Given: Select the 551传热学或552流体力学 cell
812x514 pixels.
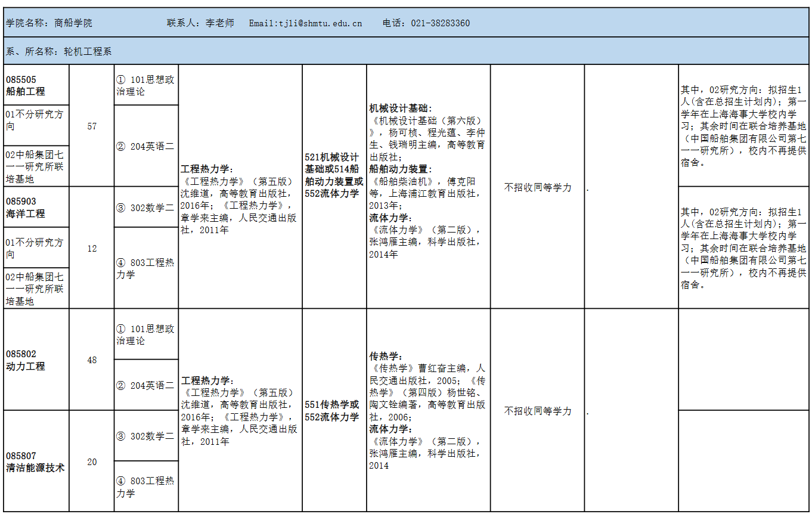Looking at the screenshot, I should pos(331,411).
